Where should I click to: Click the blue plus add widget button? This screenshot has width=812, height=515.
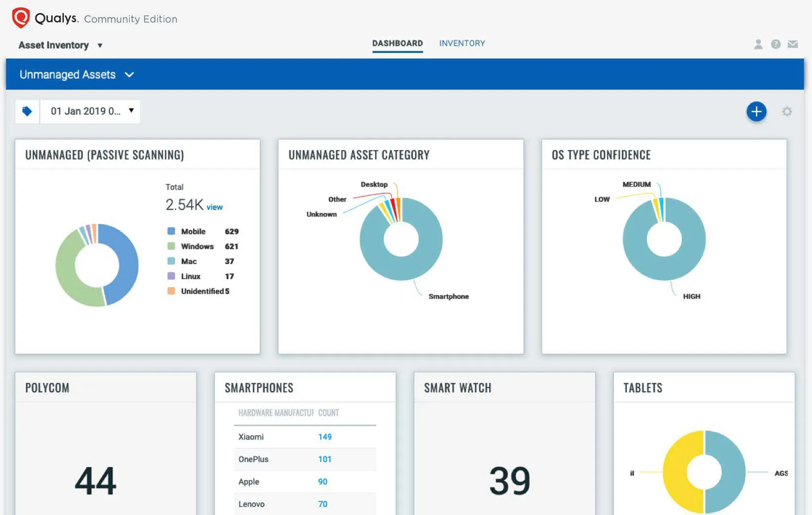coord(756,112)
